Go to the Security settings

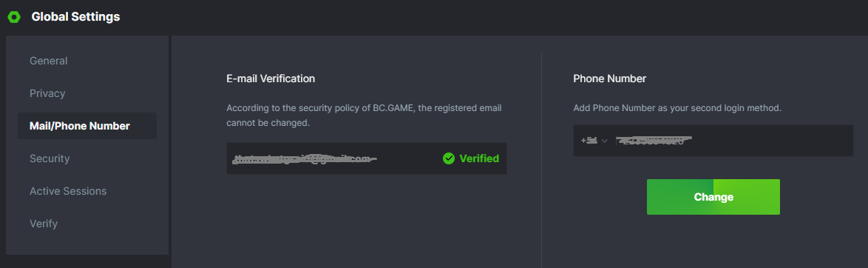click(x=50, y=158)
